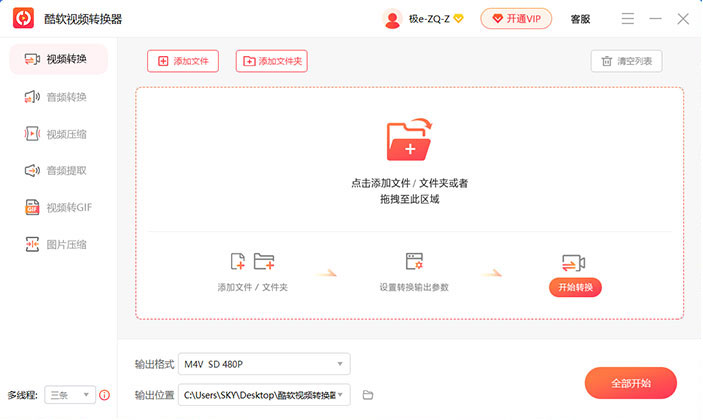Open 视频转GIF tool
The width and height of the screenshot is (703, 420).
tap(58, 208)
